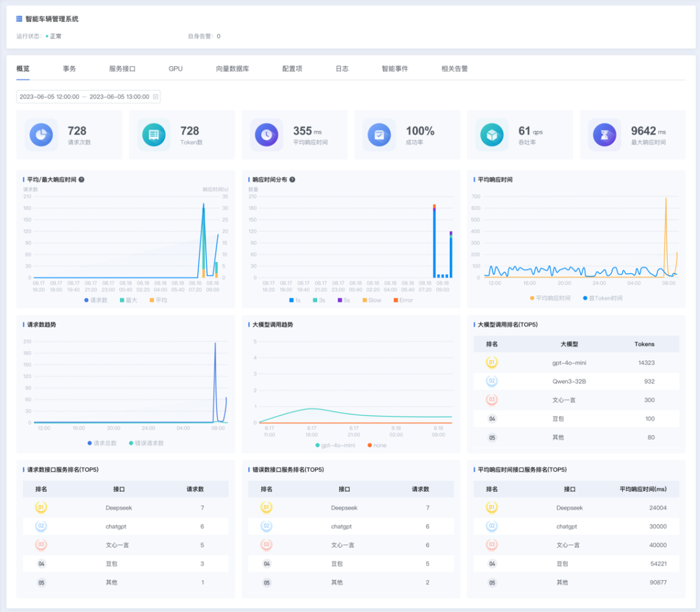Open the 向量数据库 tab
The image size is (700, 612).
point(232,69)
